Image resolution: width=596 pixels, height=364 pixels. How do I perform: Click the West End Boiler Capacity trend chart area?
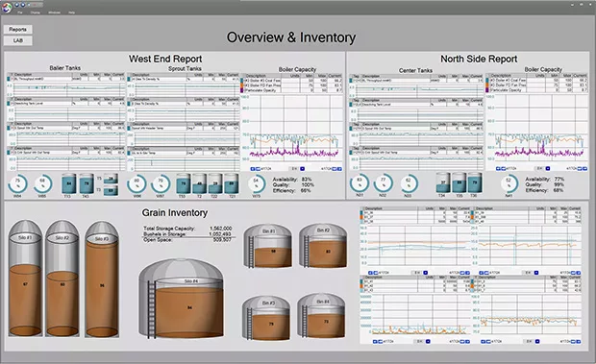pyautogui.click(x=292, y=128)
